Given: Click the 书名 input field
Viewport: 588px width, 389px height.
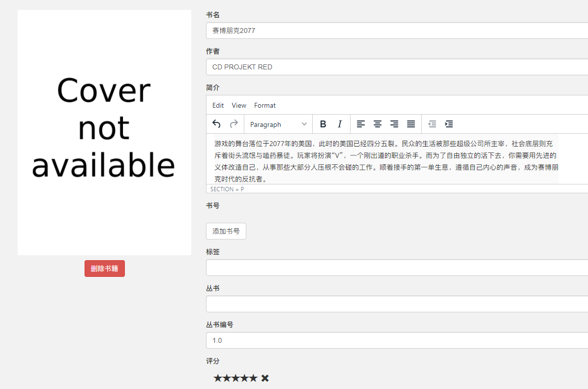Looking at the screenshot, I should 397,30.
